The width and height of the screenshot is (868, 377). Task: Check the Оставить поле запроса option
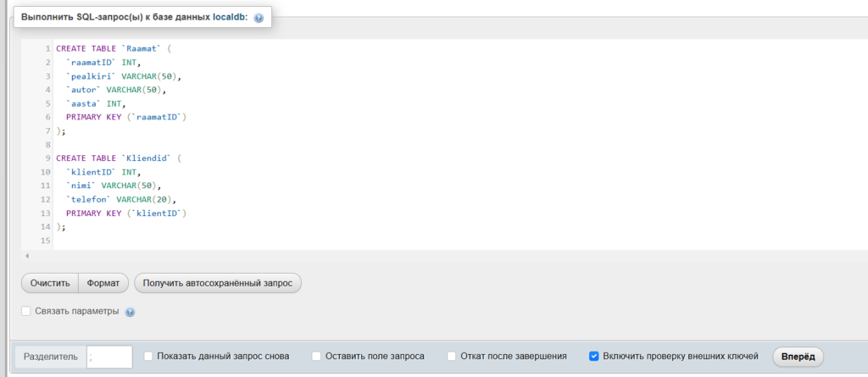click(x=317, y=357)
